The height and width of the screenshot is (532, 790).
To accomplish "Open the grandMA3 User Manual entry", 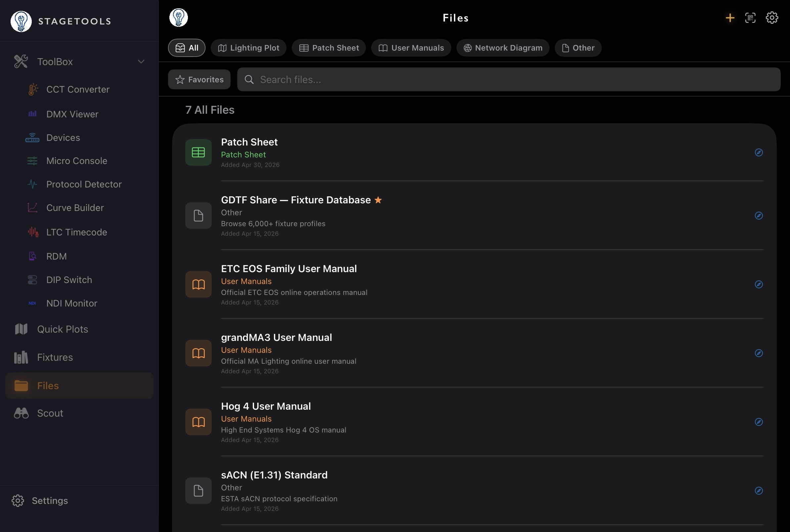I will point(474,353).
